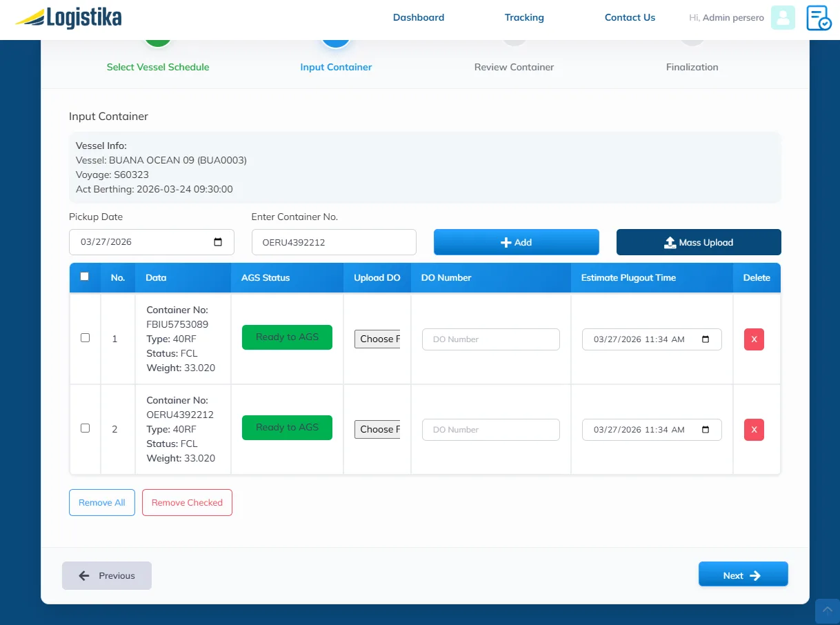840x625 pixels.
Task: Click the Add button
Action: coord(516,242)
